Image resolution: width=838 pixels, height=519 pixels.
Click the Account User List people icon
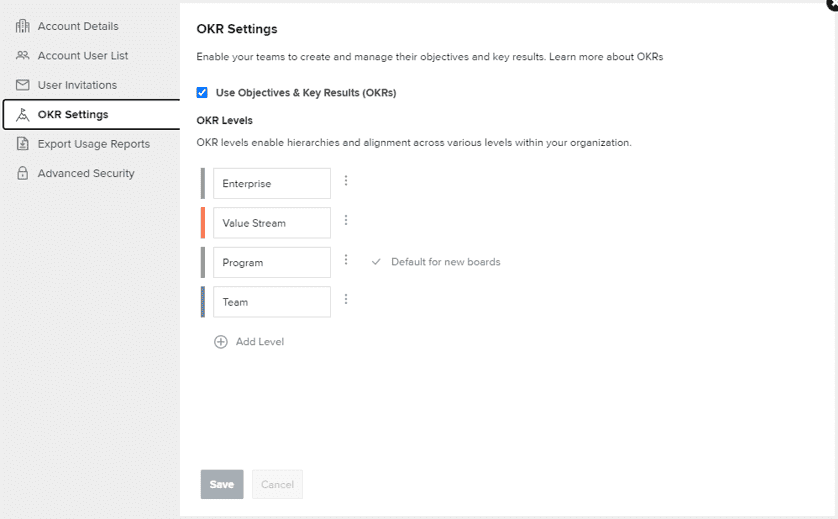[x=22, y=56]
